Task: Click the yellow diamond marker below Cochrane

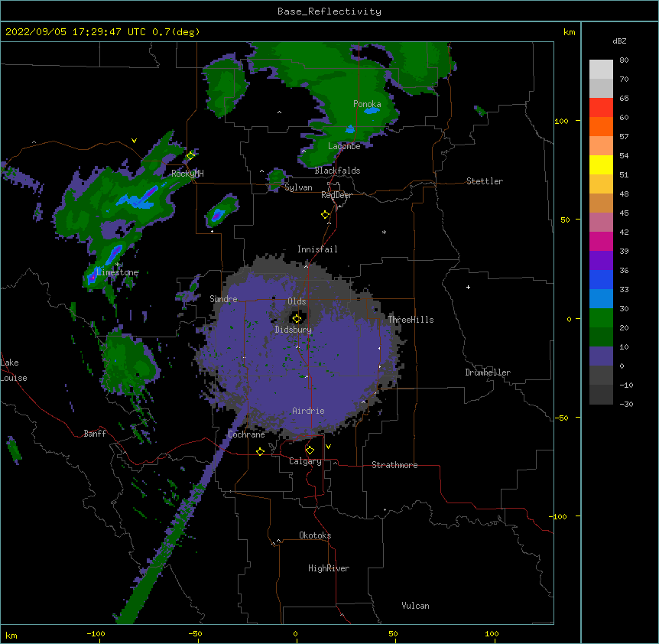Action: 261,451
